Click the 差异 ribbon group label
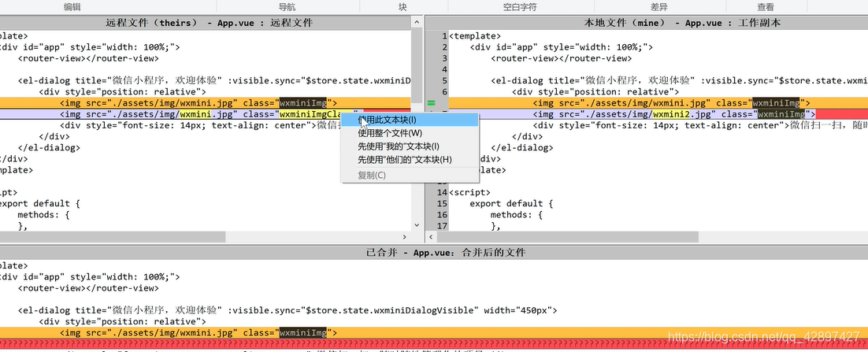Viewport: 868px width, 352px height. (x=658, y=7)
